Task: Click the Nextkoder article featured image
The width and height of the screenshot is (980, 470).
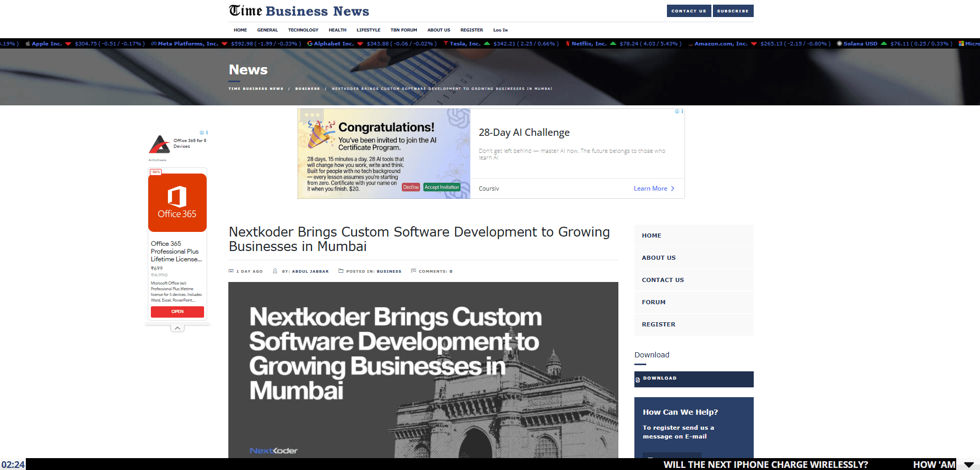Action: click(x=423, y=370)
